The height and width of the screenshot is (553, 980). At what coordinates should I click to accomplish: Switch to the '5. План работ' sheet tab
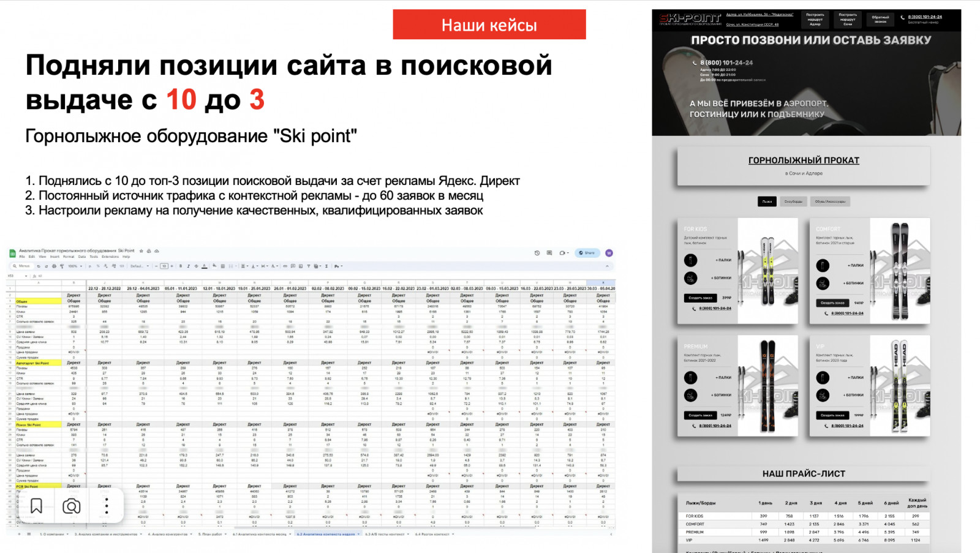(x=213, y=534)
